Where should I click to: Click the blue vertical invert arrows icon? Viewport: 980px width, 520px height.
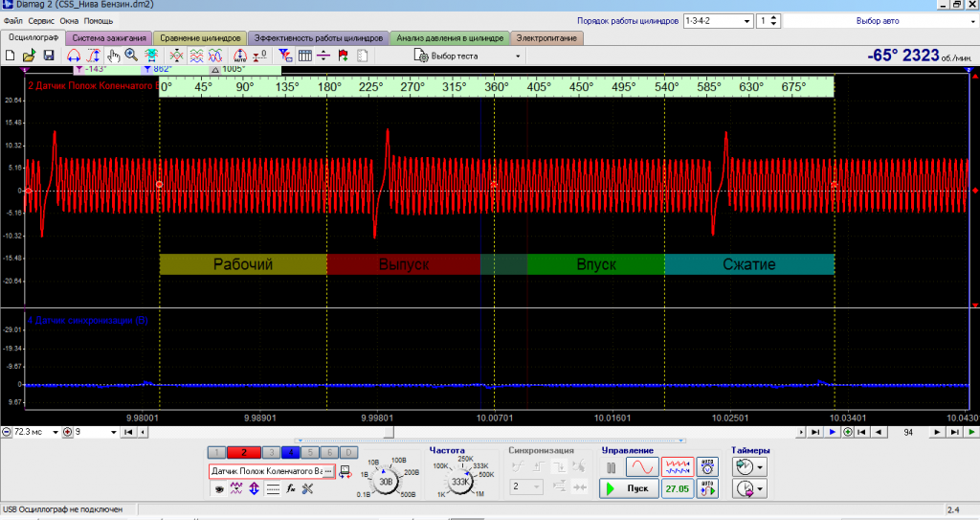pos(254,488)
